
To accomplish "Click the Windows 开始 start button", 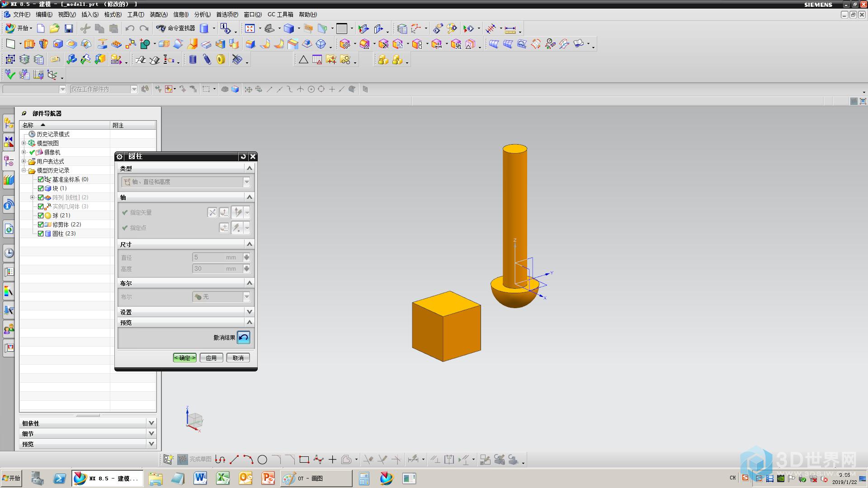I will pos(11,478).
